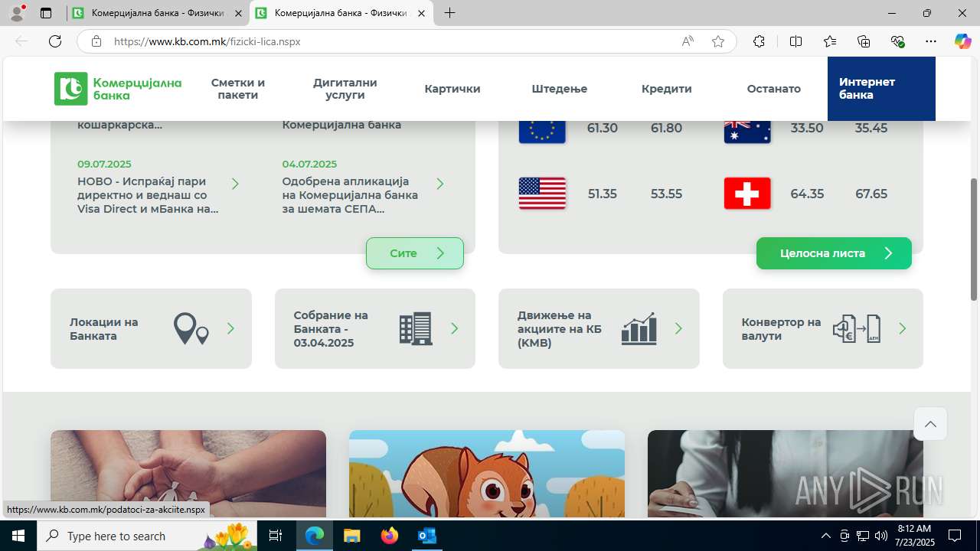This screenshot has width=980, height=551.
Task: Open Outlook from taskbar
Action: [x=426, y=536]
